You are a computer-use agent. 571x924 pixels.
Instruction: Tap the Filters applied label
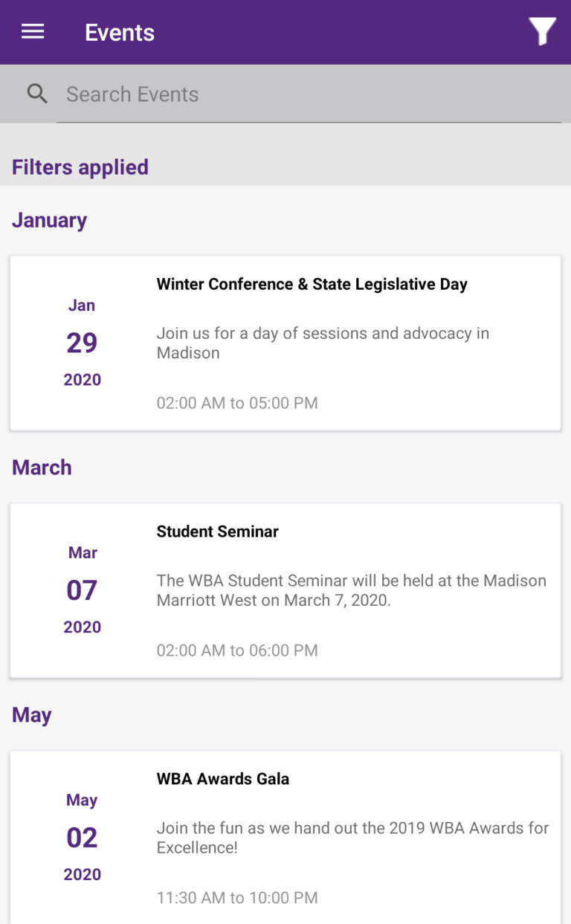tap(80, 167)
